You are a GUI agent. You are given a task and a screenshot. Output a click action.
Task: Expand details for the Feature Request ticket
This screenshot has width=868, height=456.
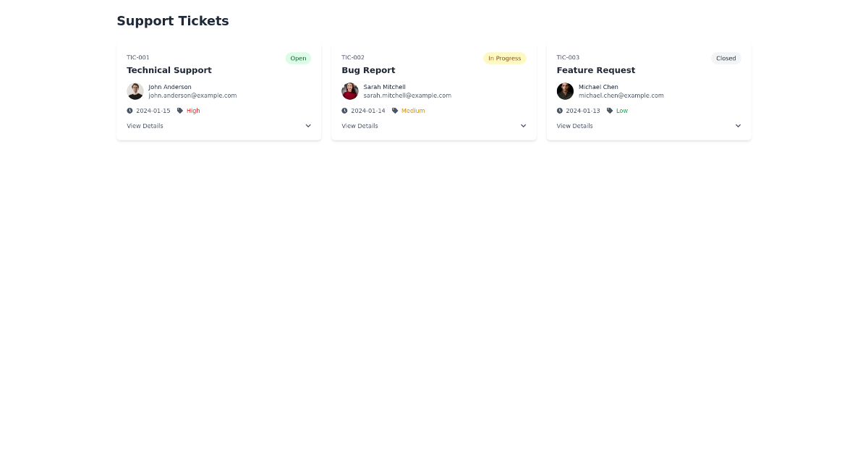tap(738, 125)
